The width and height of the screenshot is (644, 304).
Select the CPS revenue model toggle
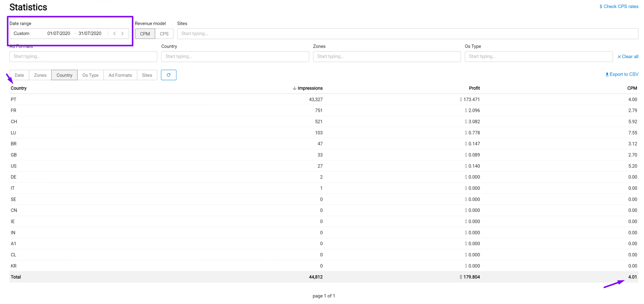click(164, 33)
